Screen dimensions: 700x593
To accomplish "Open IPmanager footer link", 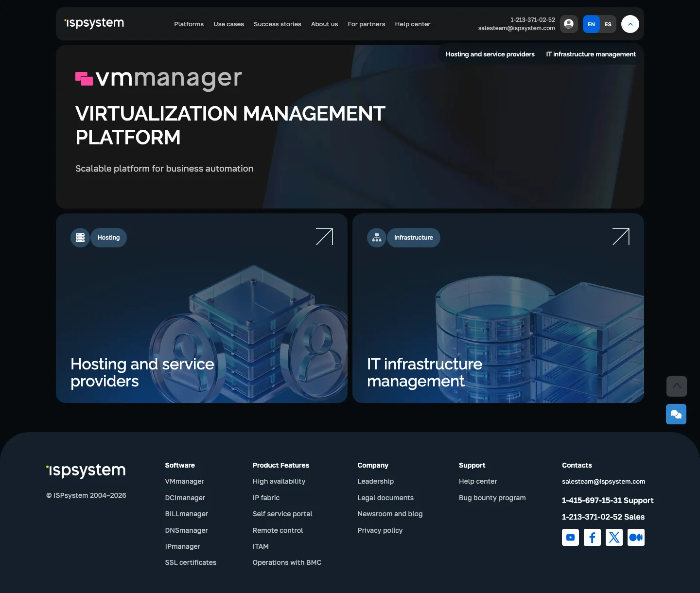I will (183, 546).
